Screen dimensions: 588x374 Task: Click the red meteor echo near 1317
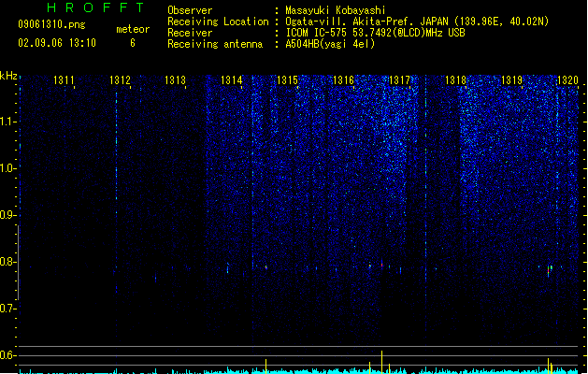(381, 265)
